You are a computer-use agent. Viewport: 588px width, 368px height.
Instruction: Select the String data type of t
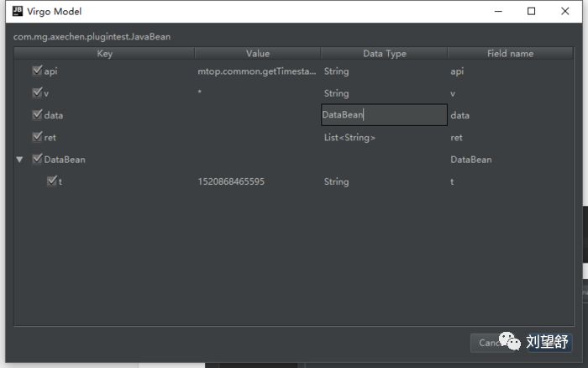tap(336, 182)
